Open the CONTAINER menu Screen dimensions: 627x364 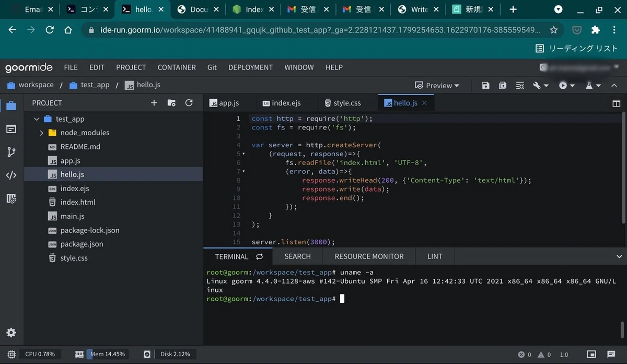click(x=177, y=67)
